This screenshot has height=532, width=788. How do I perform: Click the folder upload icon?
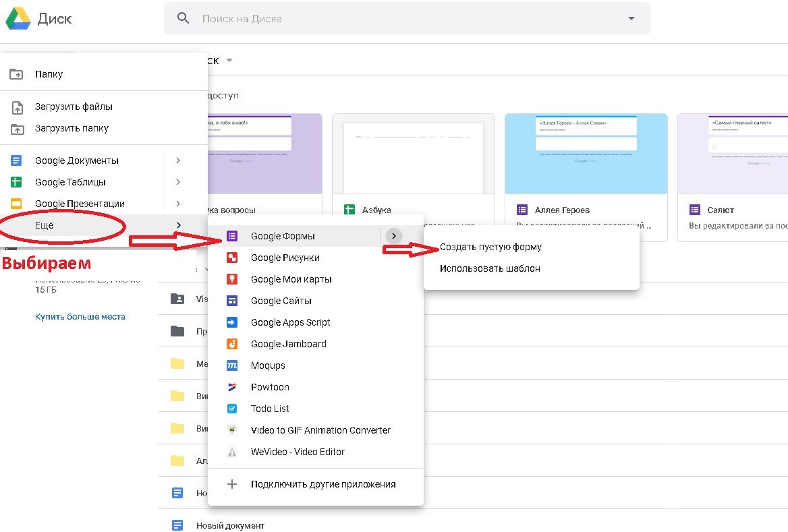(17, 129)
